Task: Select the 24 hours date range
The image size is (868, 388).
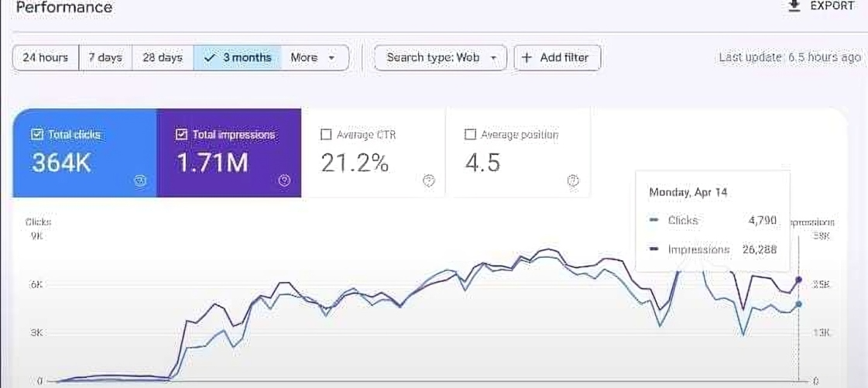Action: click(46, 57)
